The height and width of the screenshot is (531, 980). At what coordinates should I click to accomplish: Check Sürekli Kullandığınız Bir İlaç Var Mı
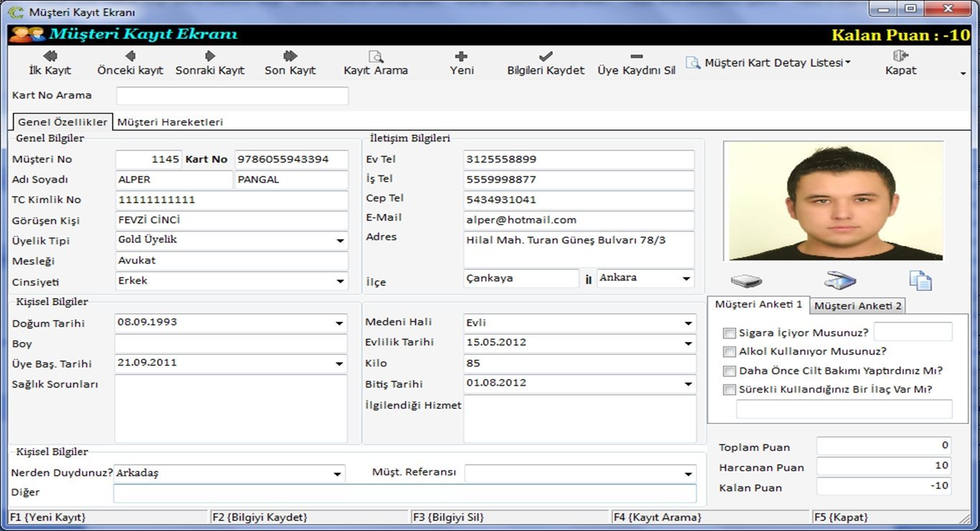pyautogui.click(x=729, y=389)
